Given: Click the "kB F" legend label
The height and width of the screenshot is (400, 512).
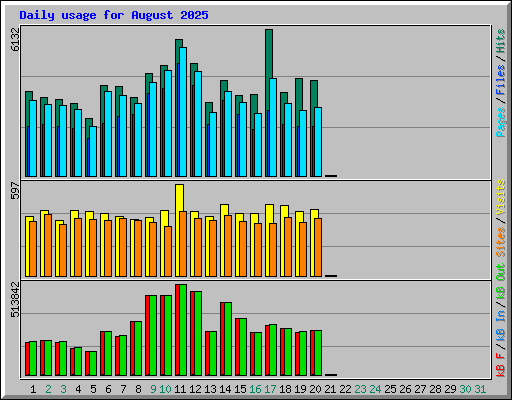Looking at the screenshot, I should (501, 365).
